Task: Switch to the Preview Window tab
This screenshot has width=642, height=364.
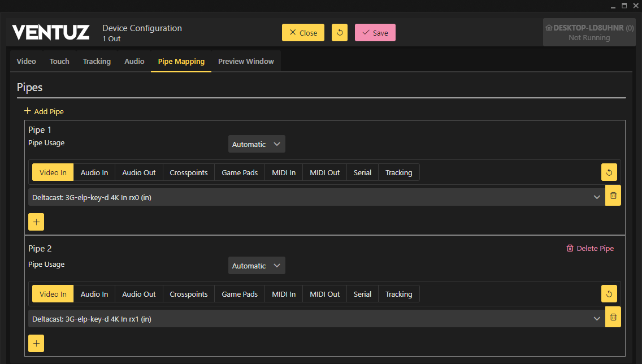Action: coord(246,61)
